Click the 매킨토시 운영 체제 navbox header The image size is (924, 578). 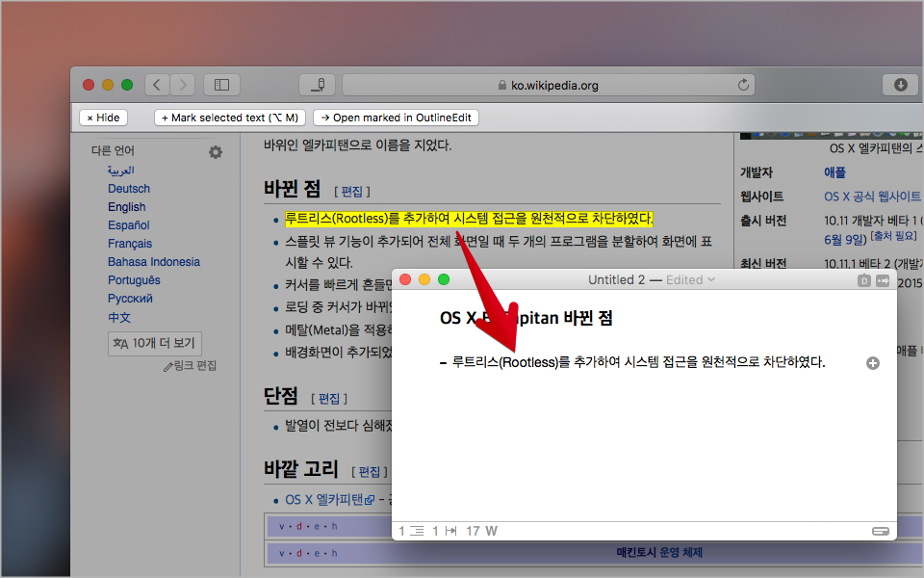tap(659, 553)
